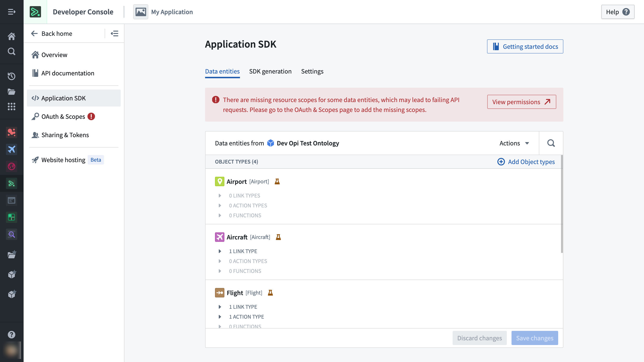
Task: Open the Help question mark at bottom left
Action: [x=12, y=334]
